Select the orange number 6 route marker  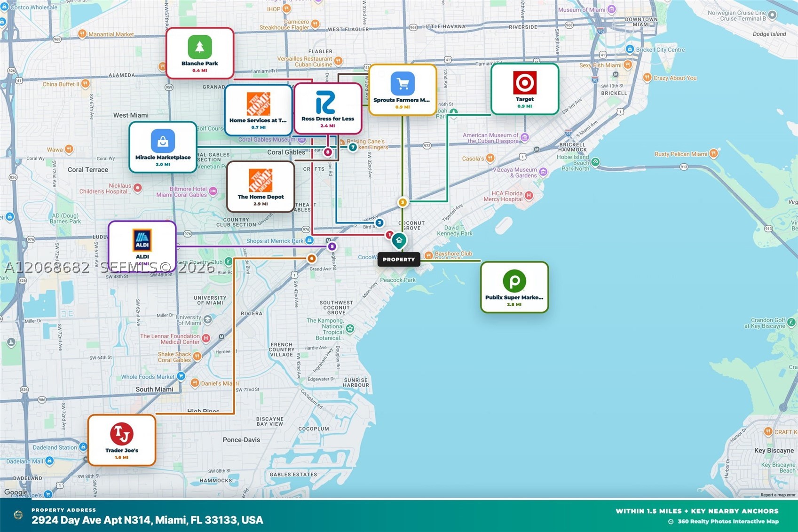tap(311, 258)
